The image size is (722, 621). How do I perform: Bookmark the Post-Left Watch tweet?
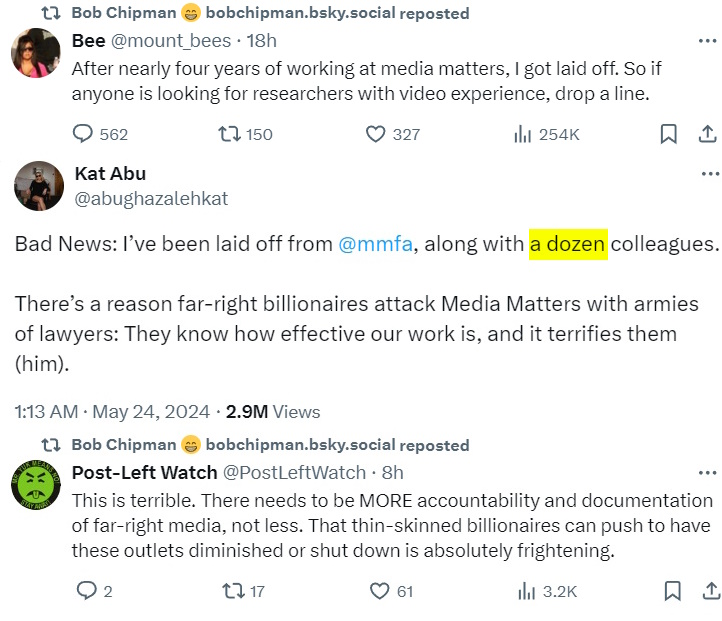(670, 591)
